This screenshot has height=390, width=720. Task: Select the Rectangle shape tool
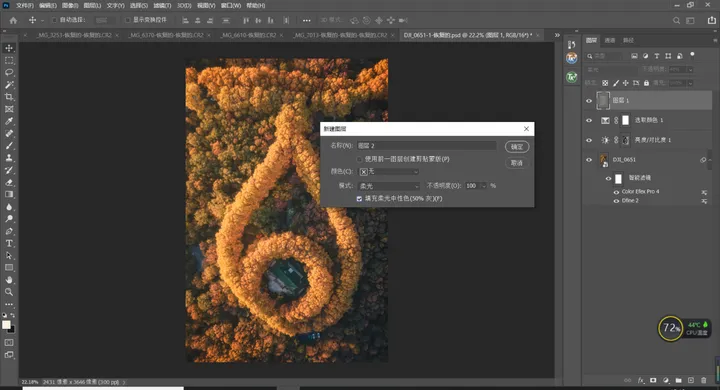(9, 267)
